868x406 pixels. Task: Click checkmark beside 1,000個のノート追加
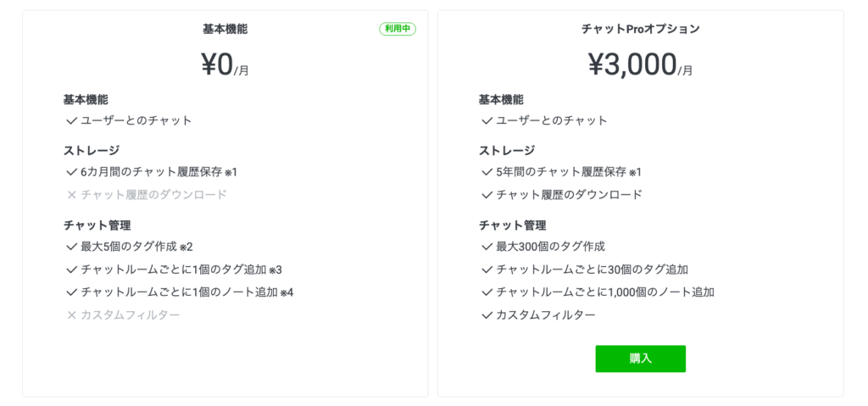point(487,292)
